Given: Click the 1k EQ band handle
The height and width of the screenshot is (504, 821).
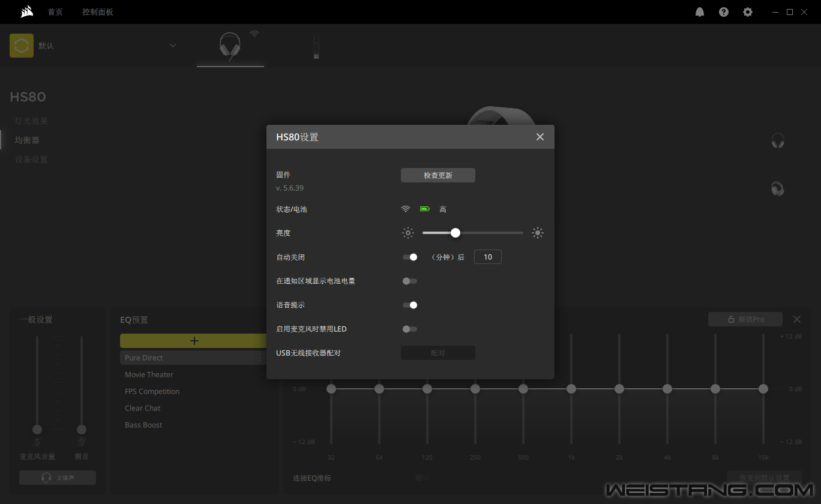Looking at the screenshot, I should pos(571,389).
